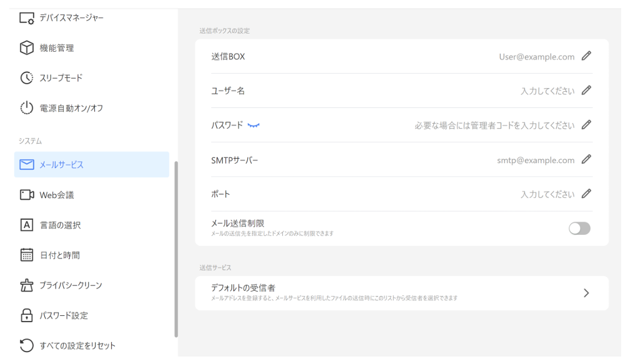Viewport: 628px width, 364px height.
Task: Click the sidebar vertical scrollbar
Action: 176,248
